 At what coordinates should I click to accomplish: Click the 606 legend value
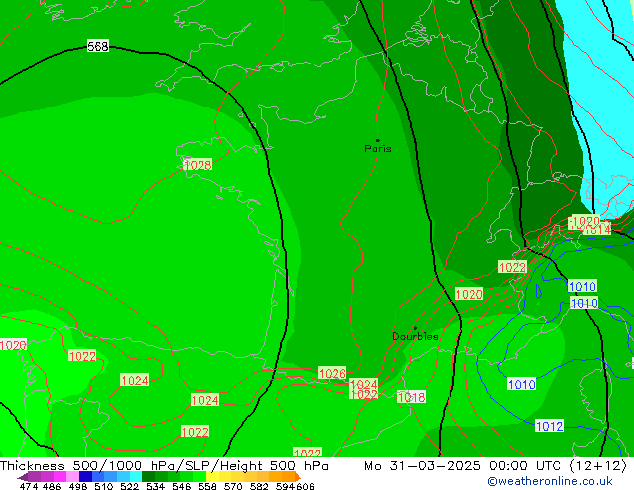click(305, 486)
